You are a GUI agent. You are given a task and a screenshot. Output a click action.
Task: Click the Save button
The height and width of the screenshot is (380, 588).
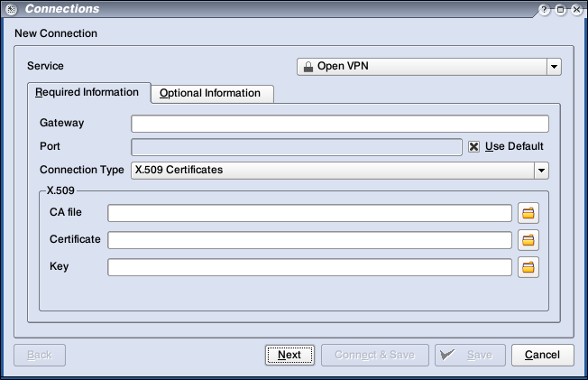(469, 355)
